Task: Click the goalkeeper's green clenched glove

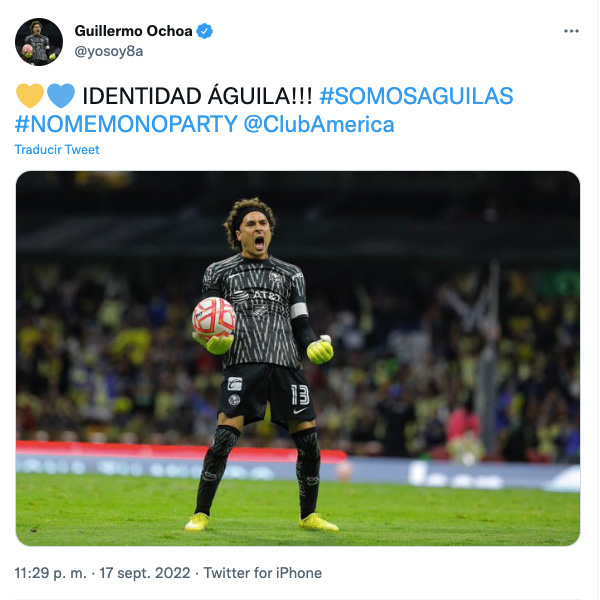Action: pyautogui.click(x=320, y=349)
